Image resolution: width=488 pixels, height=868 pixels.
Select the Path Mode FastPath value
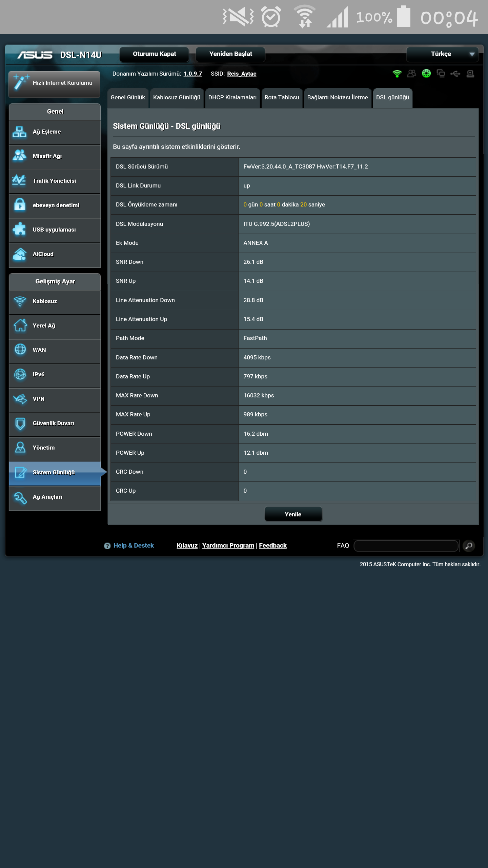[255, 338]
